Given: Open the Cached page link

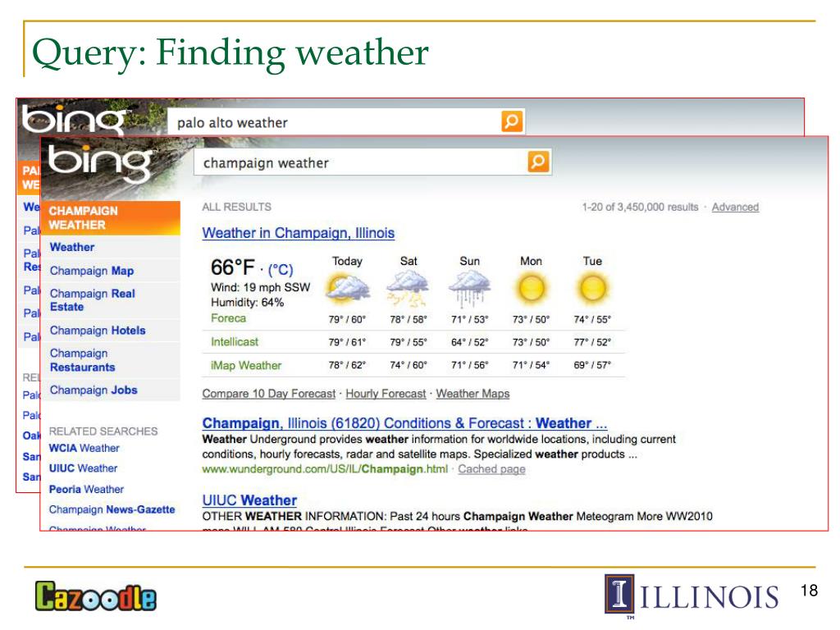Looking at the screenshot, I should (491, 469).
